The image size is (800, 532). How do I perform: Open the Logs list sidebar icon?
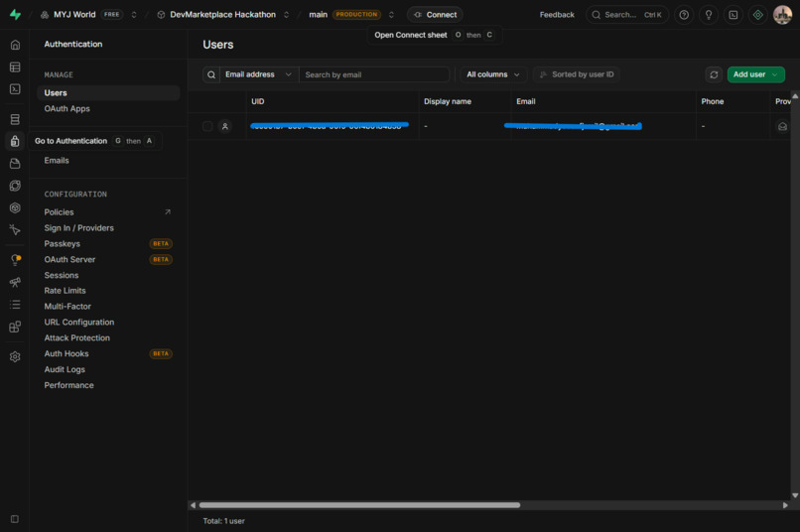click(x=15, y=305)
